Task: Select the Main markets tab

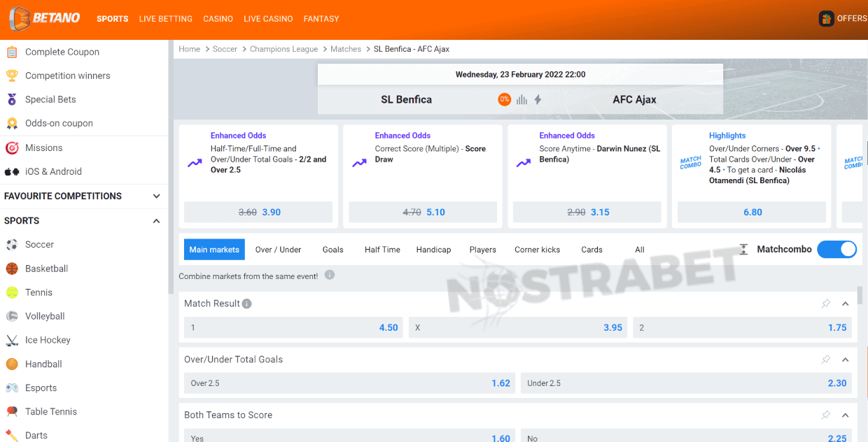Action: pos(214,249)
